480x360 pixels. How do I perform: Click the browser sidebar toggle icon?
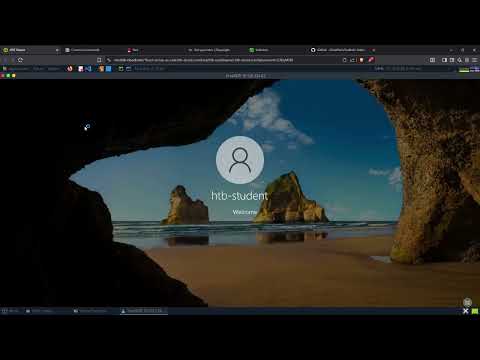444,60
